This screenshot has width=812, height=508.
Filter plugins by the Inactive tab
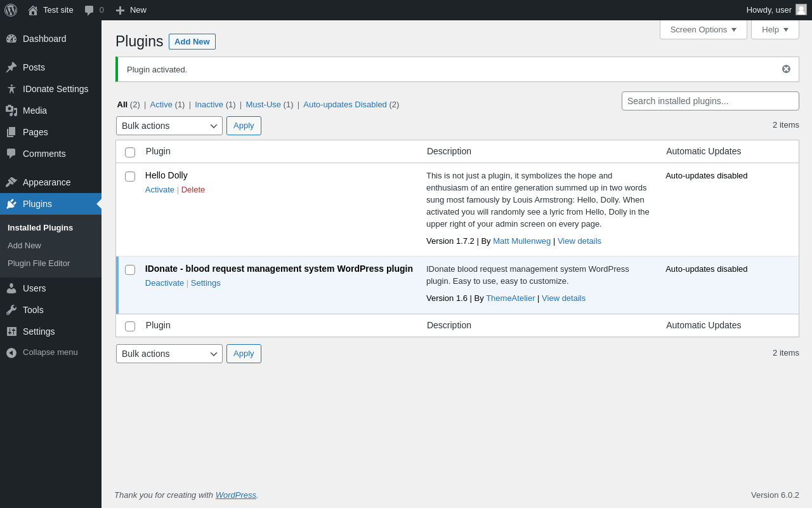[209, 105]
